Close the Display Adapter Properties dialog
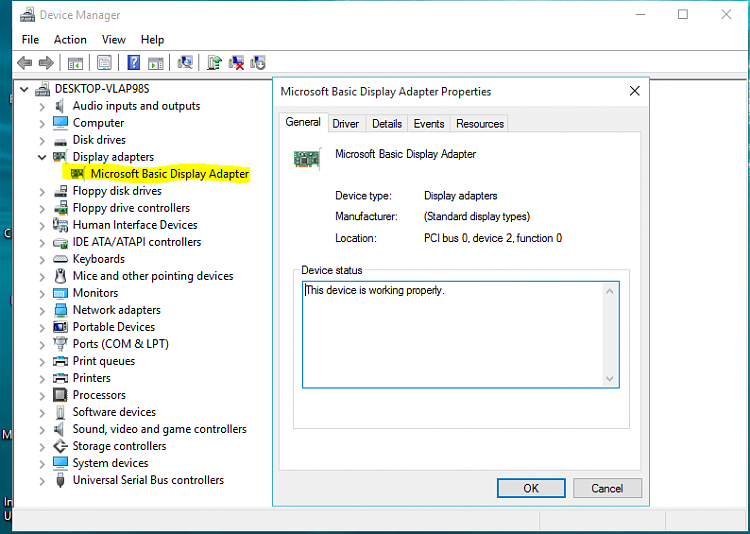This screenshot has height=534, width=750. 634,91
